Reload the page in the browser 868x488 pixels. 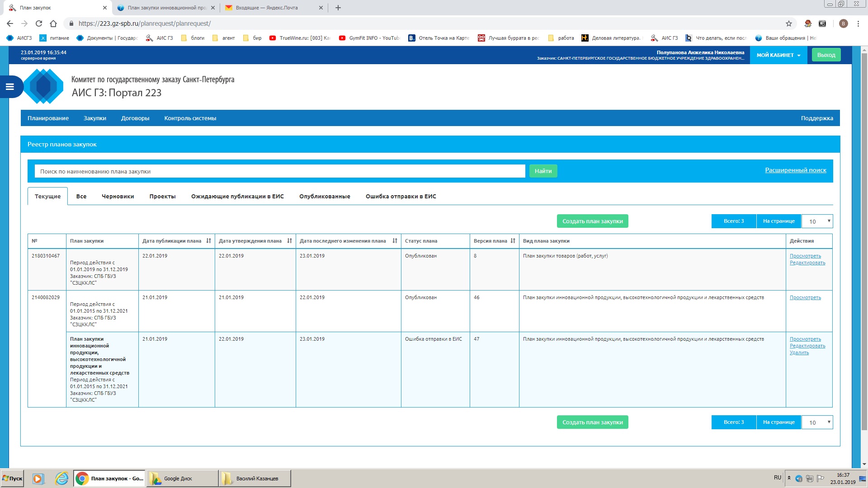[x=39, y=23]
